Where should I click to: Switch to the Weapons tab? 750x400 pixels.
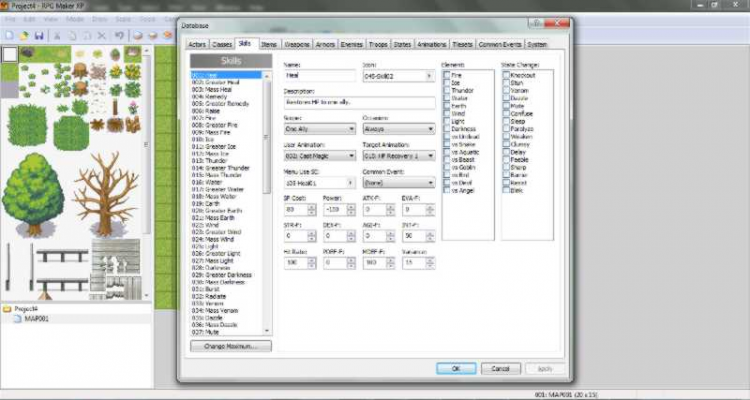[x=297, y=44]
